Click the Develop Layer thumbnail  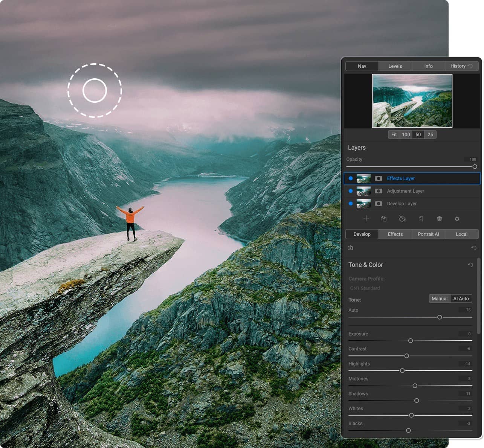coord(363,204)
